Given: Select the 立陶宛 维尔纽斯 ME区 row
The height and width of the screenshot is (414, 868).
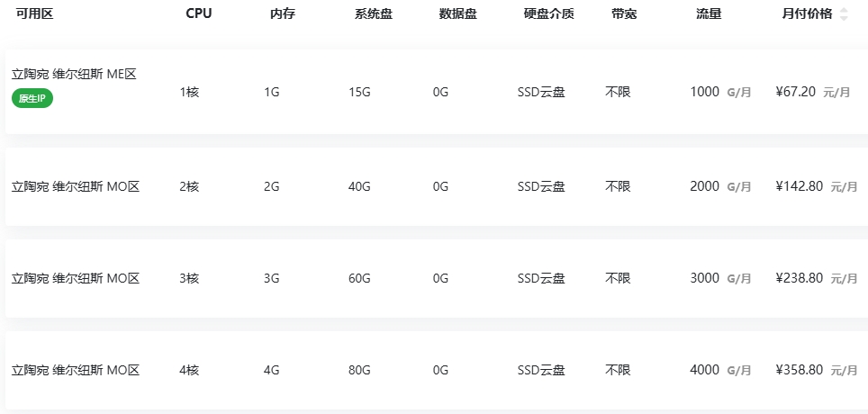Looking at the screenshot, I should point(437,92).
